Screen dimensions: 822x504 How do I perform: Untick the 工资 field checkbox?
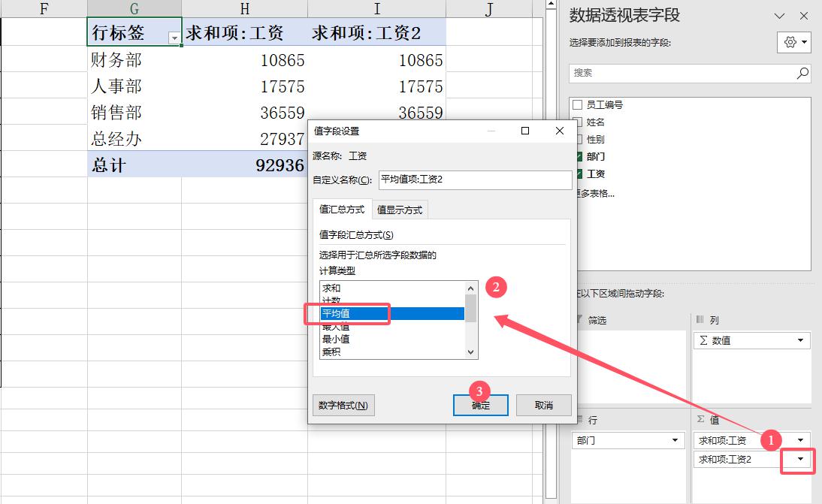click(579, 174)
